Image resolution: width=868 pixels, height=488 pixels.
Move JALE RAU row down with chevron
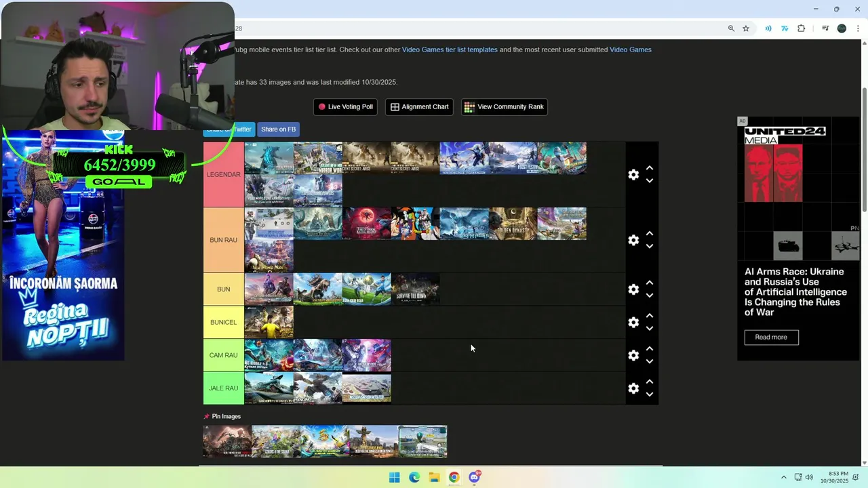pyautogui.click(x=650, y=394)
